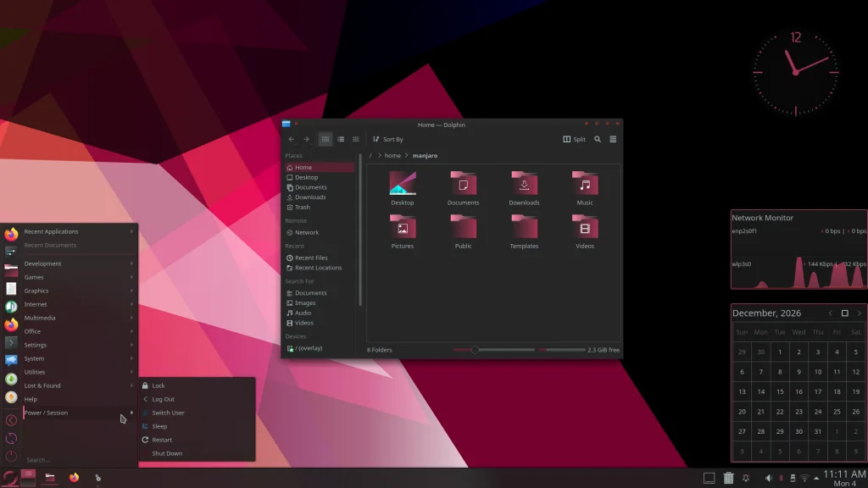Switch Dolphin to compact view mode
This screenshot has width=868, height=488.
click(x=341, y=140)
